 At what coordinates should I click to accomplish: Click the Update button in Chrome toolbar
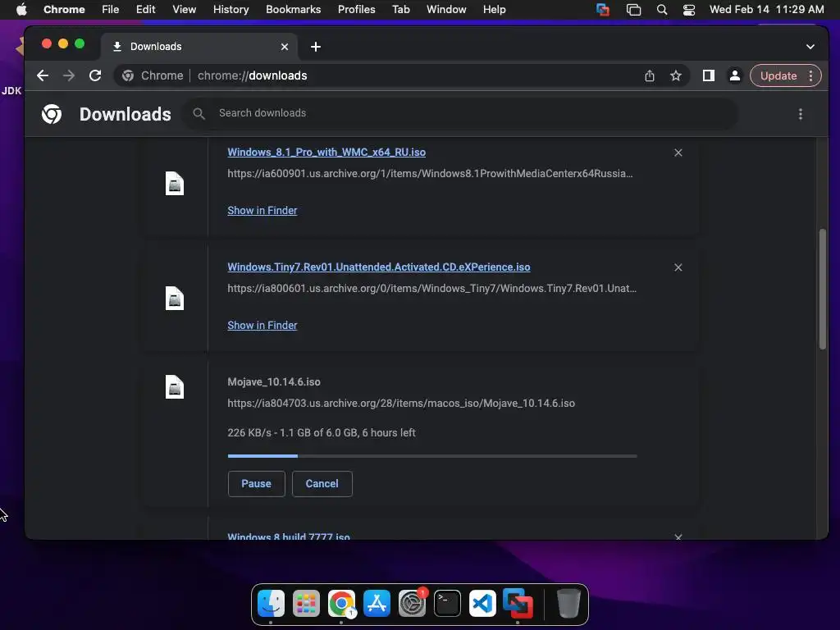[x=778, y=76]
